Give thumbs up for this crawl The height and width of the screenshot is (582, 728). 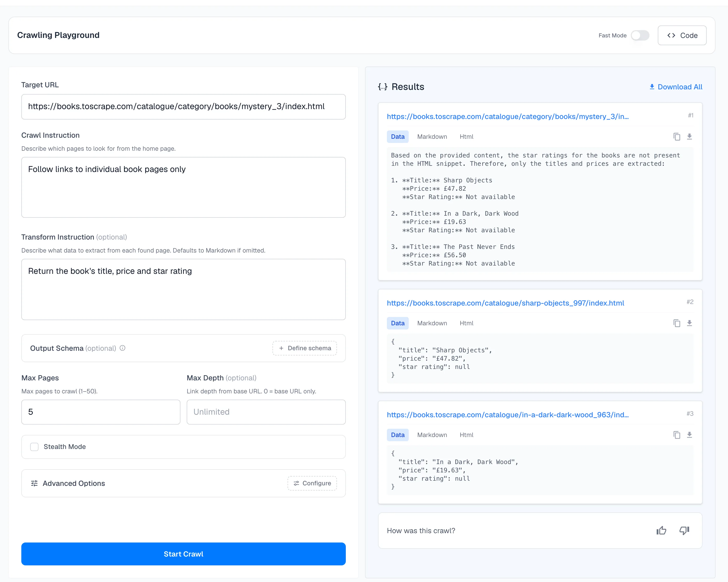[661, 531]
